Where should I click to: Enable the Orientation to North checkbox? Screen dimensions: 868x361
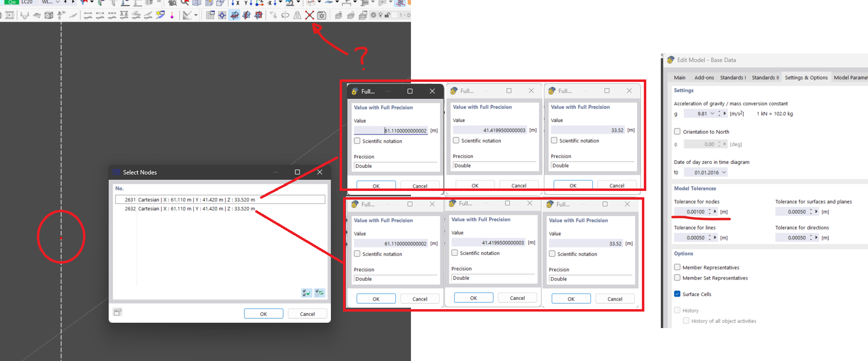pyautogui.click(x=677, y=131)
